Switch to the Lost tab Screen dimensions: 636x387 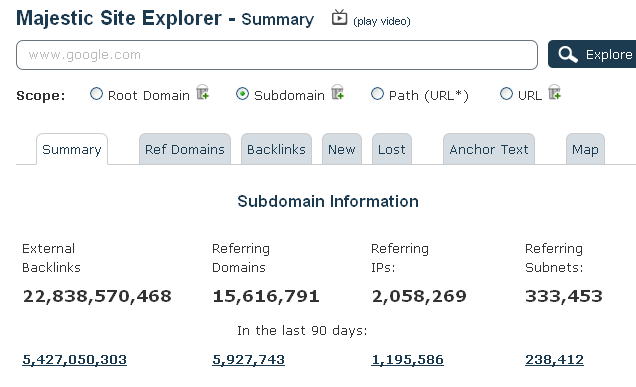pyautogui.click(x=392, y=149)
